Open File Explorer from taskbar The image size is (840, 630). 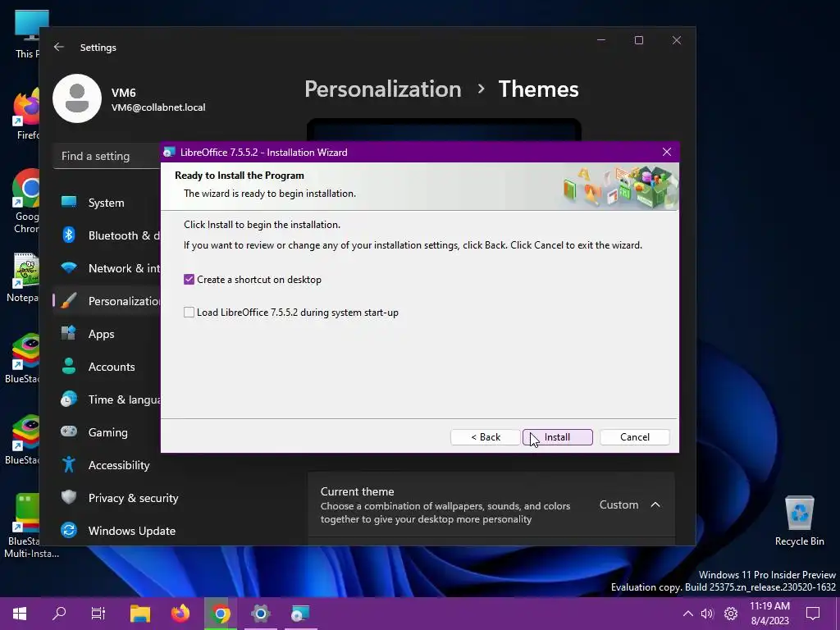coord(139,614)
